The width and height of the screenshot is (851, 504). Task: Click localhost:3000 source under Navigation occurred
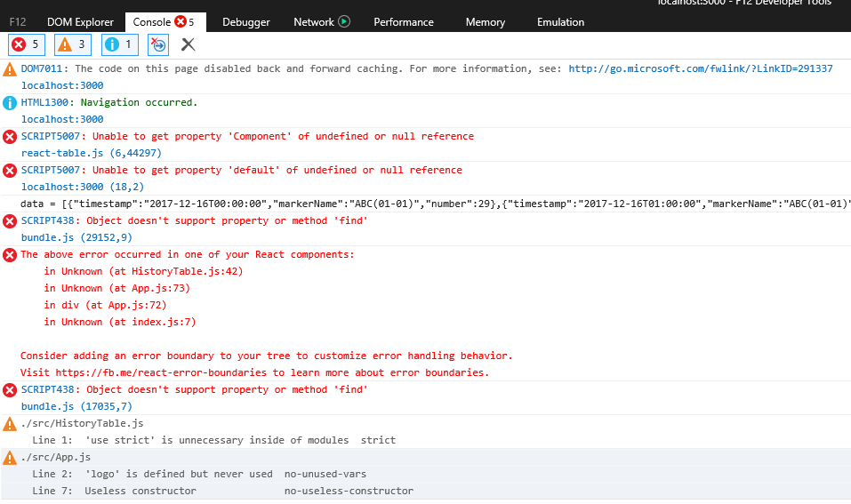pos(62,119)
